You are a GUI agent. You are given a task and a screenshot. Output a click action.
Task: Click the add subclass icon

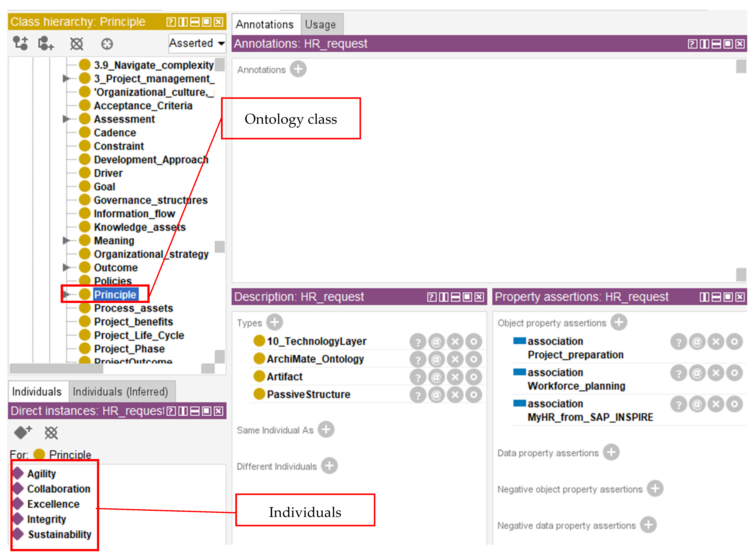point(20,43)
